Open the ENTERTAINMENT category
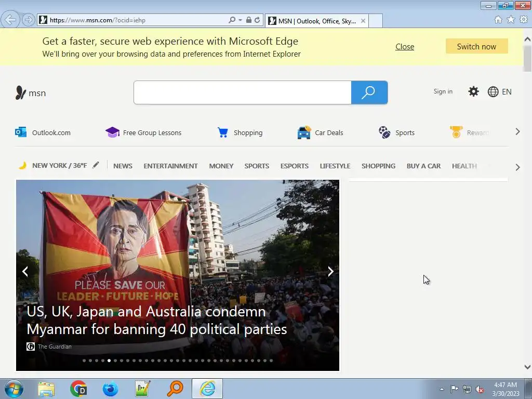Viewport: 532px width, 399px height. pos(170,166)
